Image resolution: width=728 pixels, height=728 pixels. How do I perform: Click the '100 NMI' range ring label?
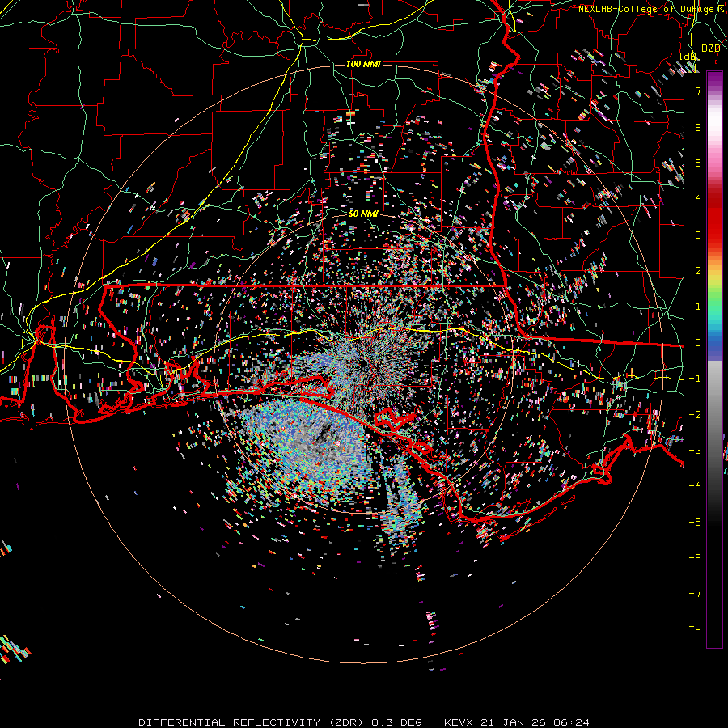[x=363, y=64]
